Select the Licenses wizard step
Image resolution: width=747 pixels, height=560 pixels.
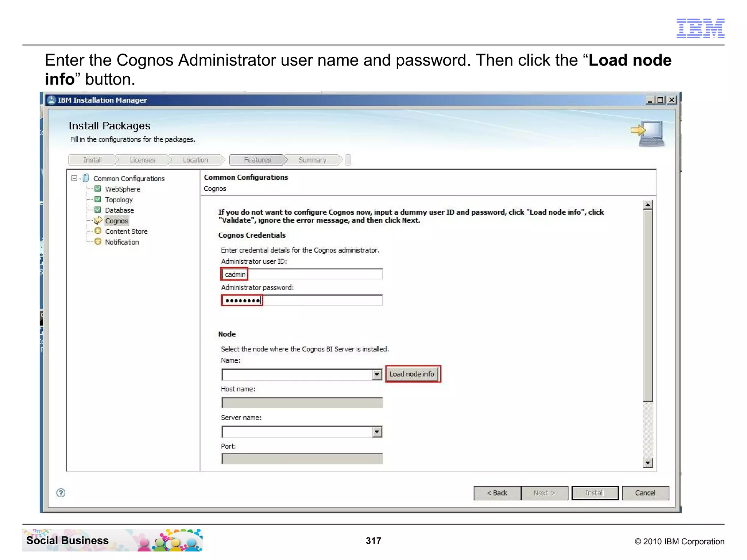(x=143, y=160)
